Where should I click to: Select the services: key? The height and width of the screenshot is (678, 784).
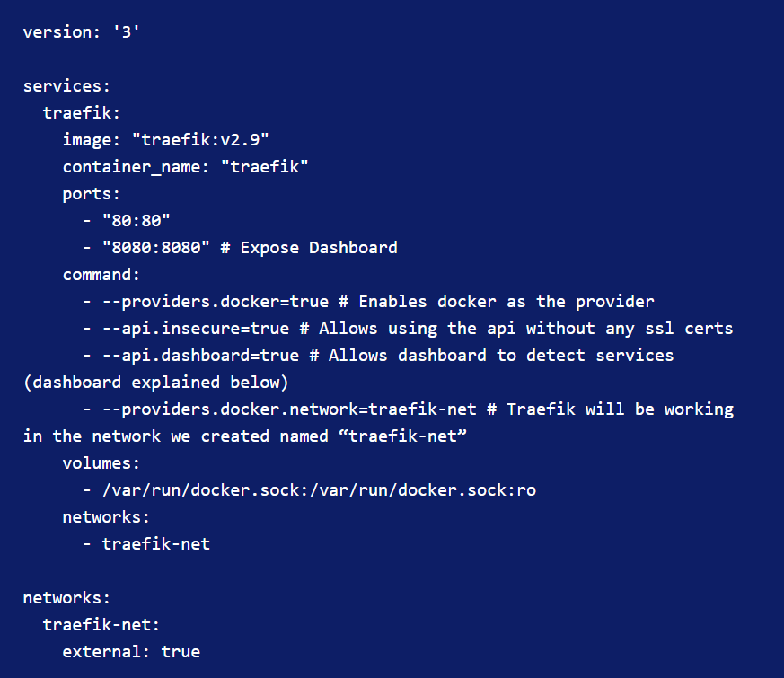tap(66, 86)
